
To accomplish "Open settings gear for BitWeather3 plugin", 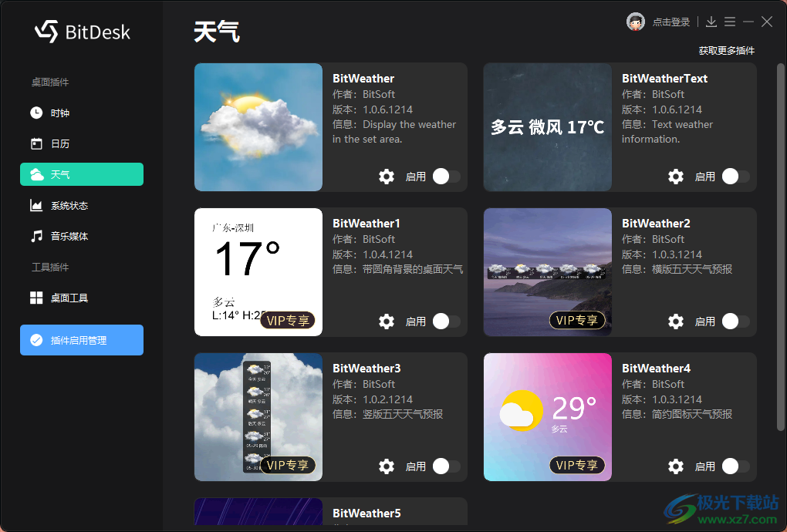I will [x=387, y=466].
